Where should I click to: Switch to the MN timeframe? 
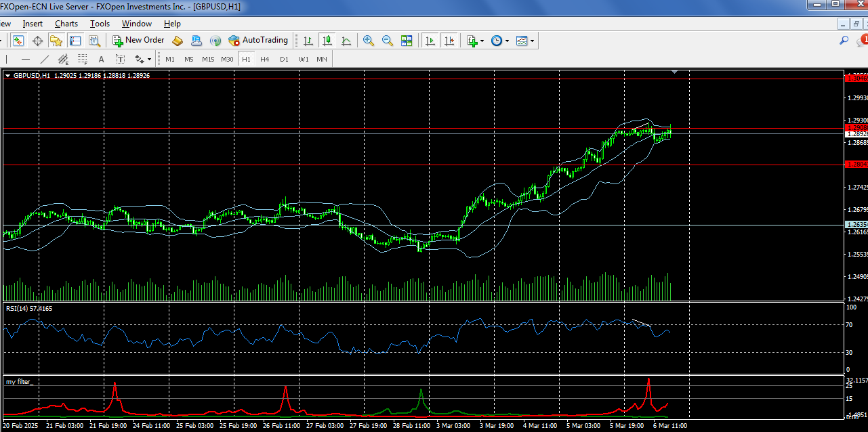coord(322,60)
